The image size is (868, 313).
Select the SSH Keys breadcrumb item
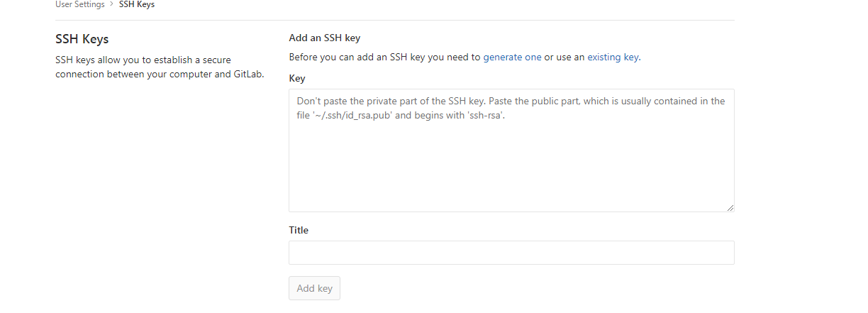(x=137, y=4)
